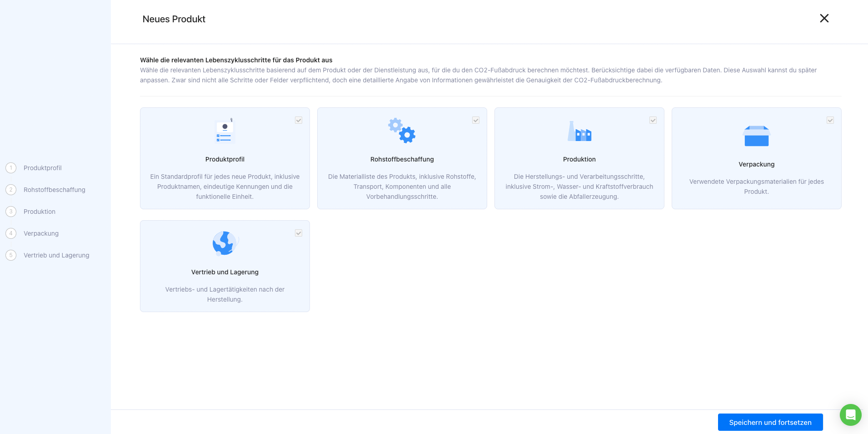The width and height of the screenshot is (868, 434).
Task: Uncheck the Vertrieb und Lagerung checkbox
Action: coord(299,233)
